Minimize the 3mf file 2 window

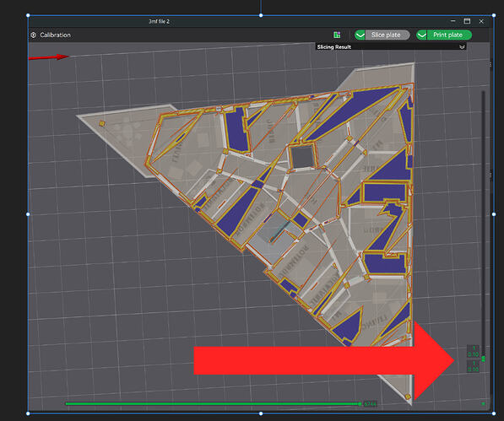[453, 21]
